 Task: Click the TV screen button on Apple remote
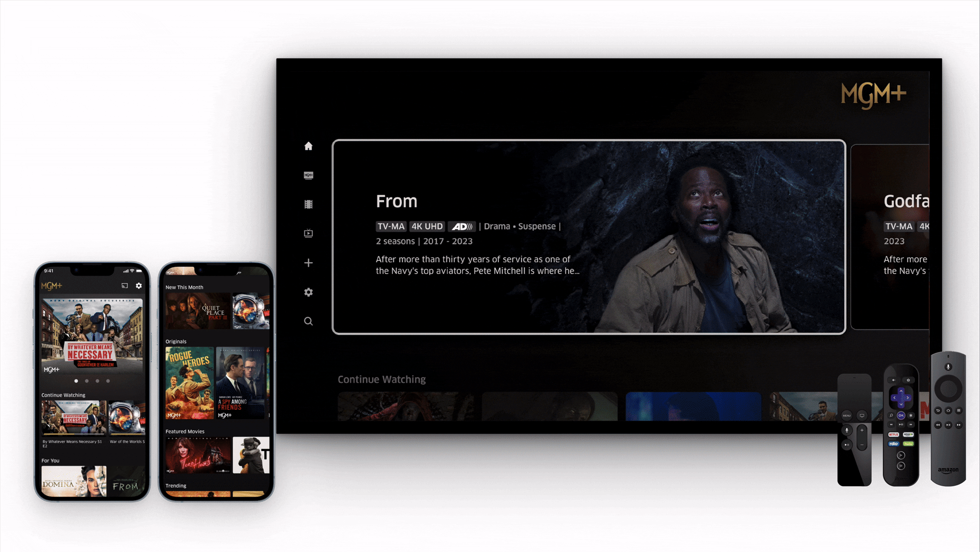(x=862, y=416)
